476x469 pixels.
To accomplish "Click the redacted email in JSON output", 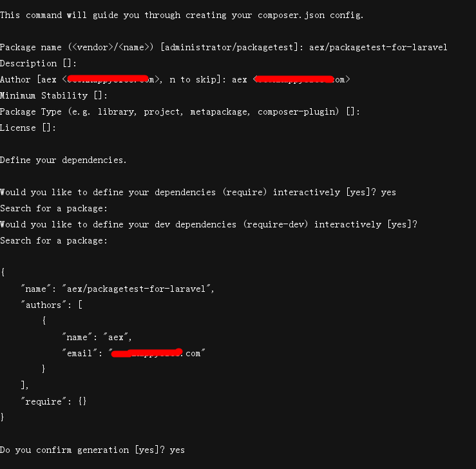I will click(x=147, y=353).
